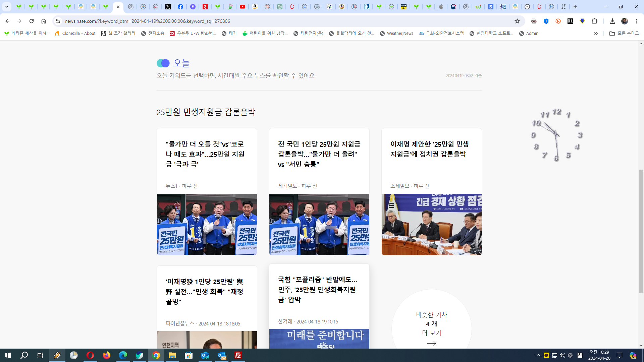Open the blue shield Bitwarden extension
The height and width of the screenshot is (362, 644).
pos(546,21)
